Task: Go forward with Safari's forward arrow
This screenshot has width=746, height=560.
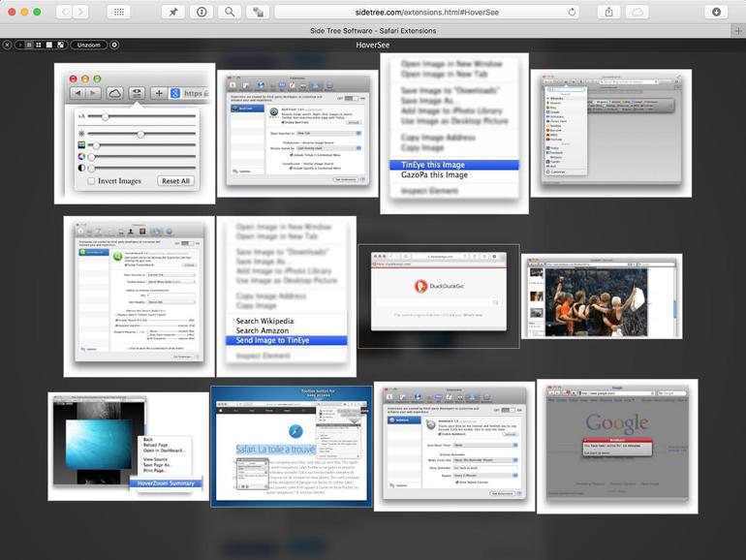Action: click(x=80, y=12)
